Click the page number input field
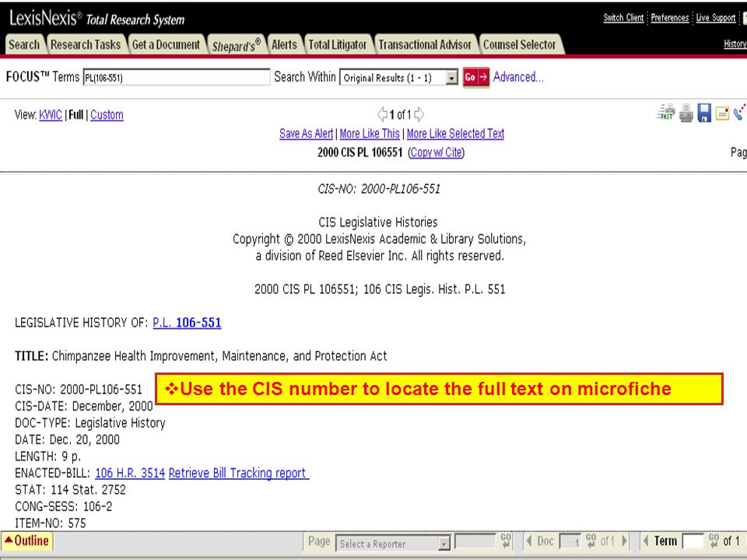The image size is (747, 560). (x=475, y=541)
